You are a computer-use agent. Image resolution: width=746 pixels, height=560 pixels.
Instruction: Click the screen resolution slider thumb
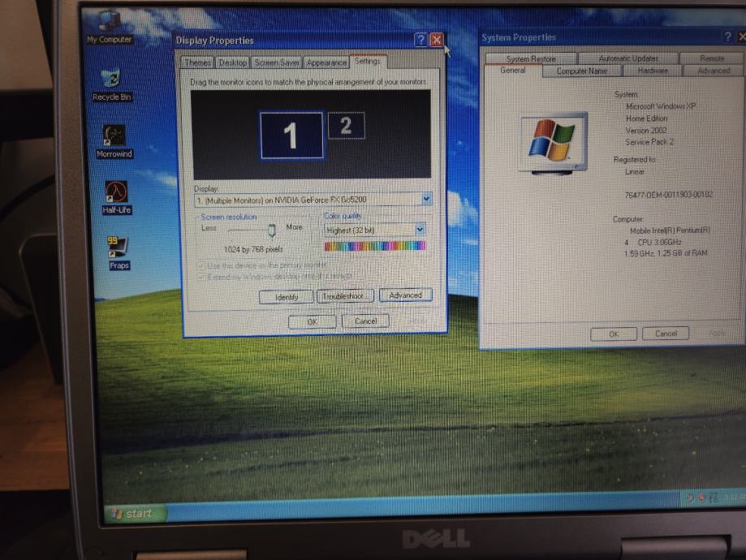click(x=272, y=230)
